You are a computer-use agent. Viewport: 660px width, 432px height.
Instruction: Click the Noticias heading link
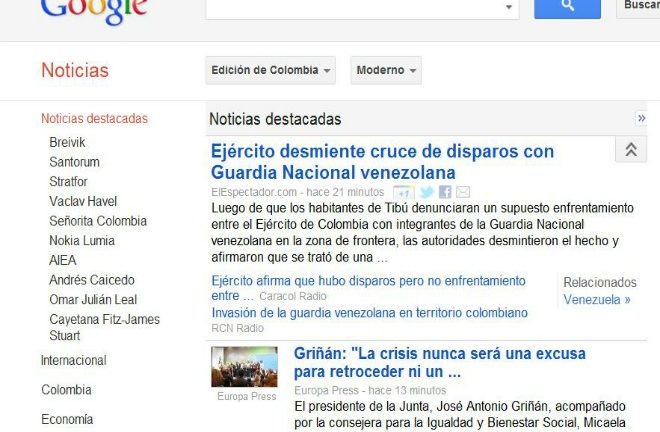[x=75, y=70]
